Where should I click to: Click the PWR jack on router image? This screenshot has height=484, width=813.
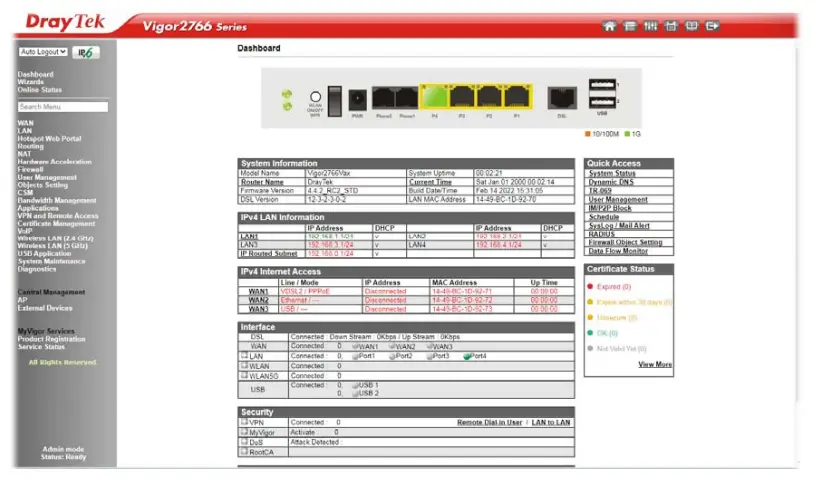[x=357, y=100]
